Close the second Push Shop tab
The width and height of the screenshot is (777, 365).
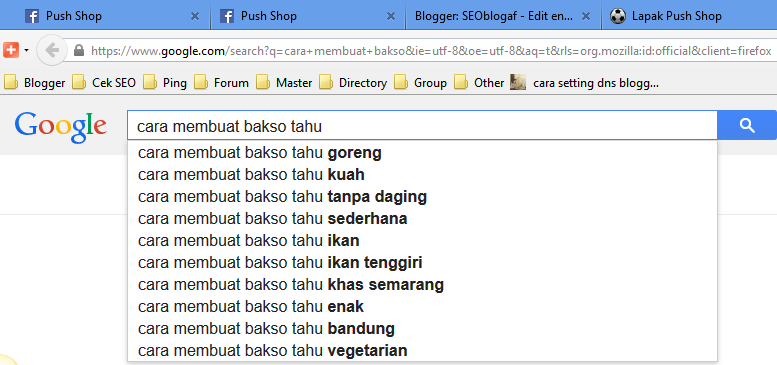point(390,16)
